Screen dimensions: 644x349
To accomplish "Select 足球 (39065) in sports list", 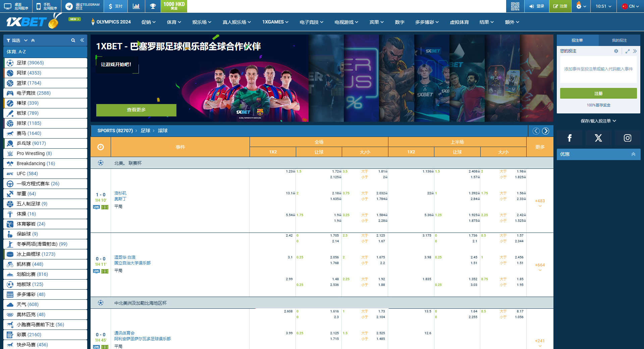I will 45,63.
